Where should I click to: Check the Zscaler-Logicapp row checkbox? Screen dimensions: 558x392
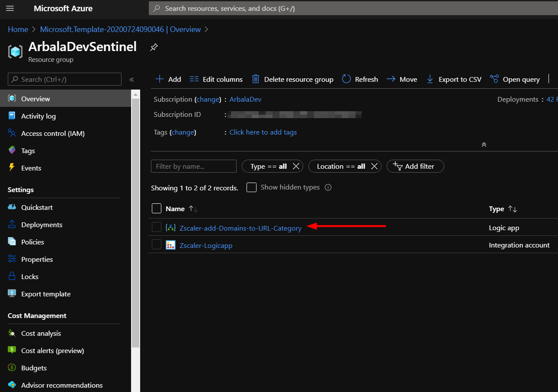coord(157,244)
